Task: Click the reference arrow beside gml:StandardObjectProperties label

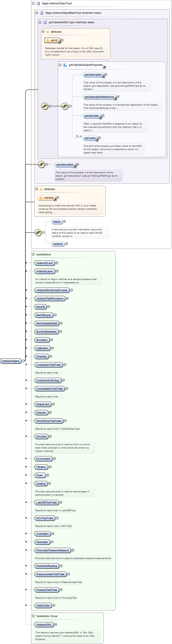Action: pyautogui.click(x=105, y=67)
